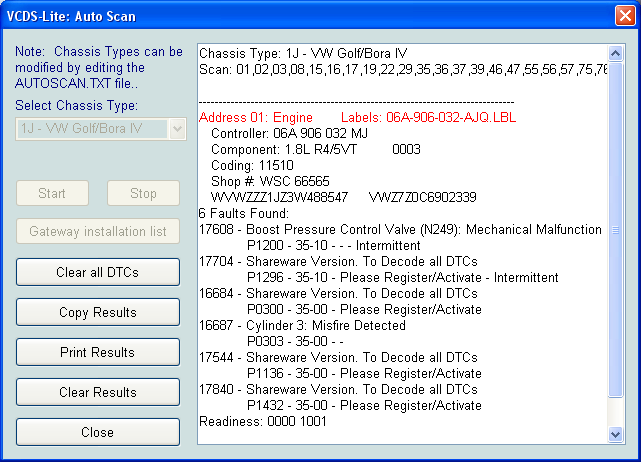
Task: Click the 'P1296 - 35-10' line
Action: [403, 278]
